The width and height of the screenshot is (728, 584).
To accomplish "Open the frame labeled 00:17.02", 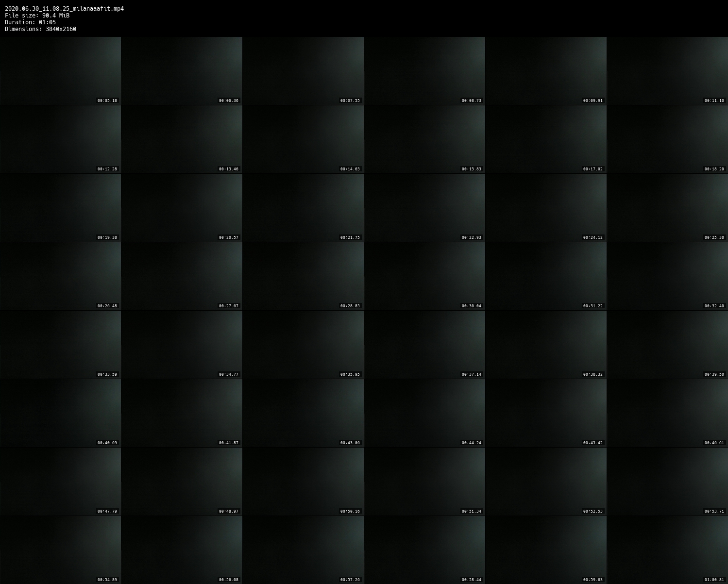I will click(546, 139).
